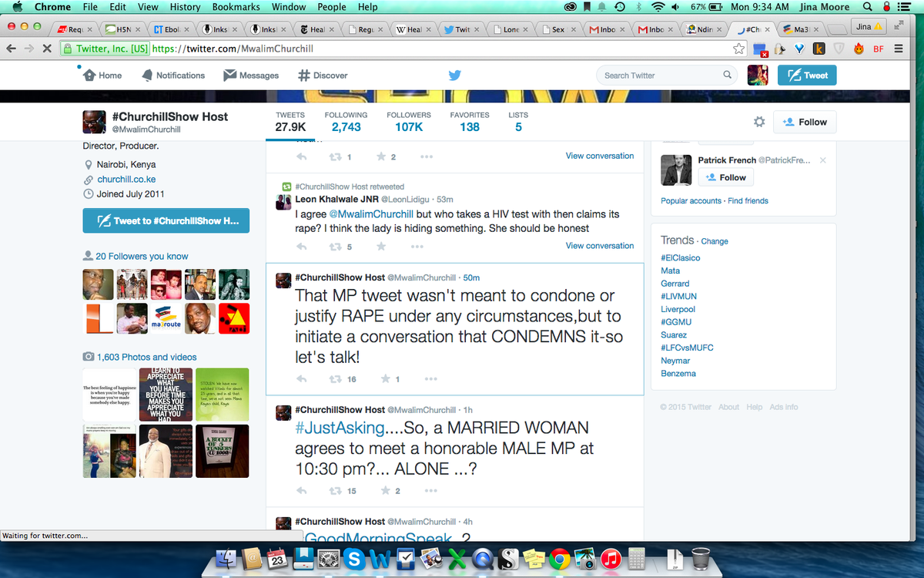Click the #LFCvsMUFC trend

[687, 348]
